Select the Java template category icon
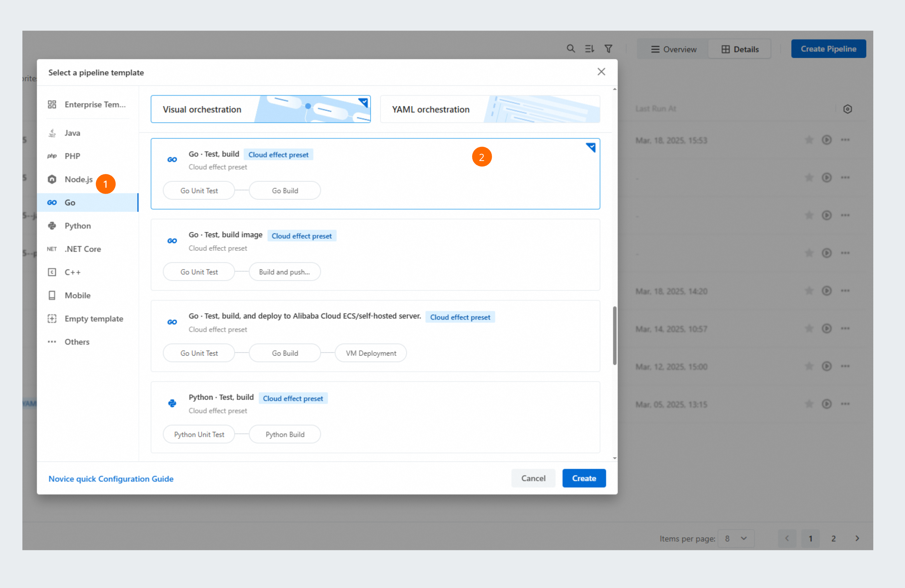 (52, 133)
